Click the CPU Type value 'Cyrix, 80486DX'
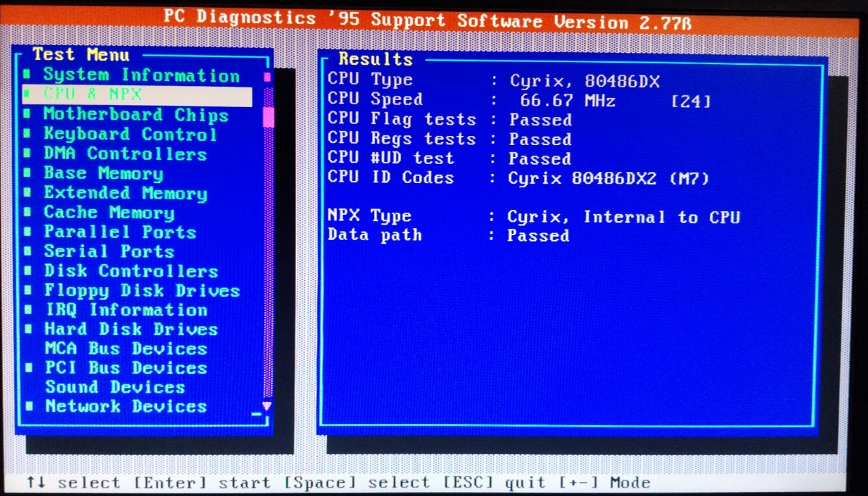The image size is (868, 496). tap(585, 82)
